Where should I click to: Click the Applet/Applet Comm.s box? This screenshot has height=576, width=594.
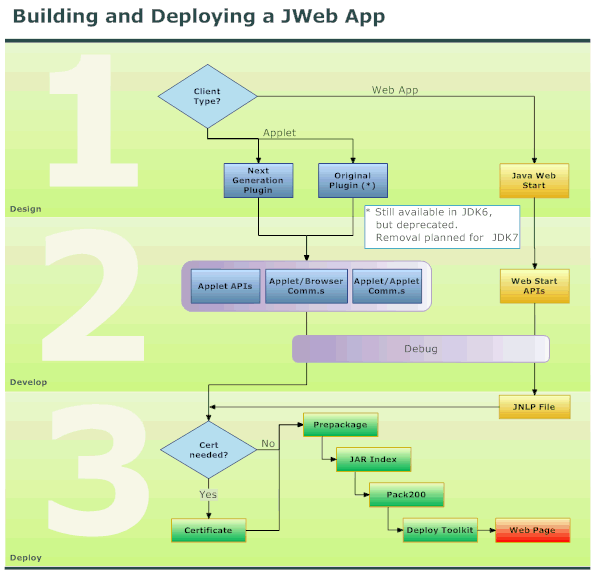click(x=387, y=286)
